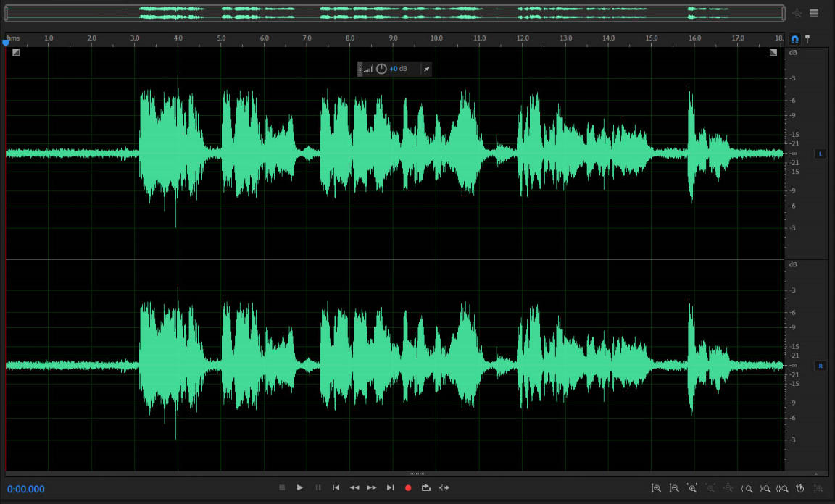The image size is (835, 504).
Task: Click the fade out handle at waveform top right
Action: (773, 52)
